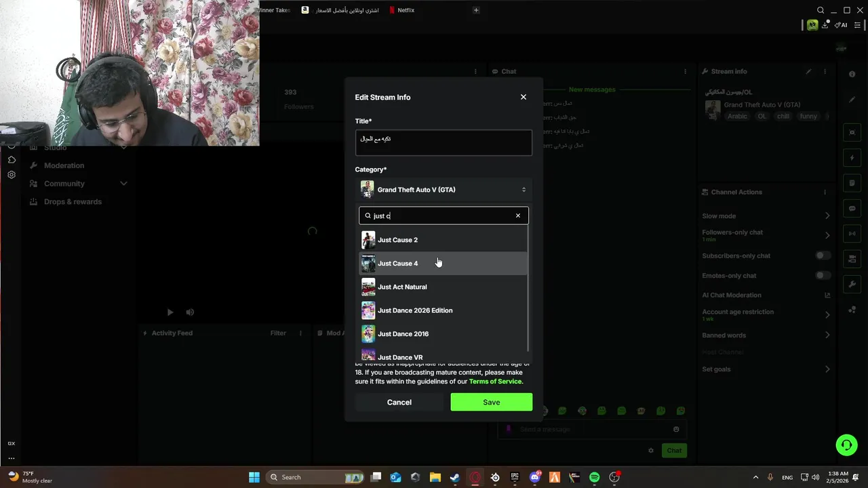Toggle Emotes-only chat
The height and width of the screenshot is (488, 868).
[x=823, y=275]
